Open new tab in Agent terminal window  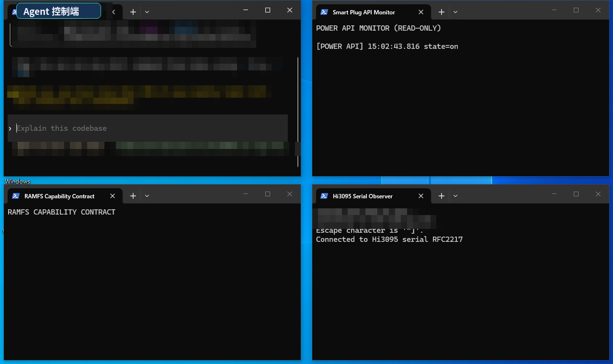tap(133, 12)
